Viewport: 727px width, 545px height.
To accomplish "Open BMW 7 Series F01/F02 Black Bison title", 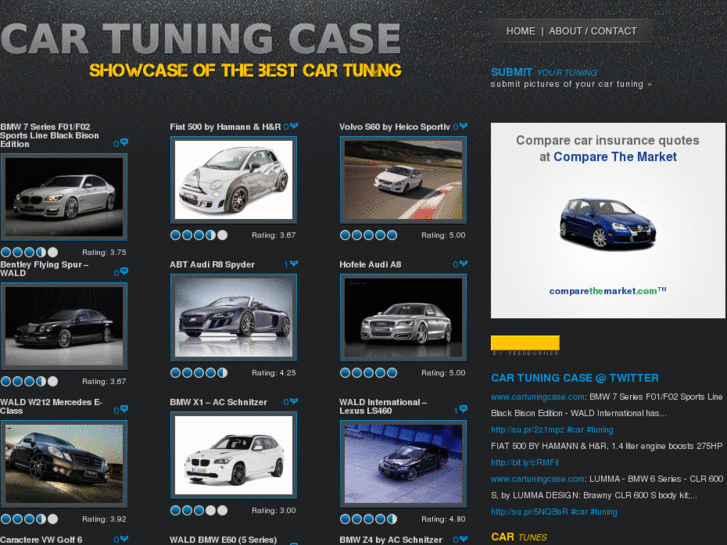I will coord(49,135).
